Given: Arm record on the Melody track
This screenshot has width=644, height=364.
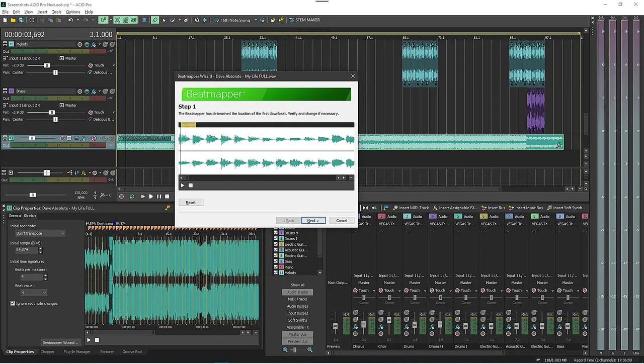Looking at the screenshot, I should (x=79, y=44).
